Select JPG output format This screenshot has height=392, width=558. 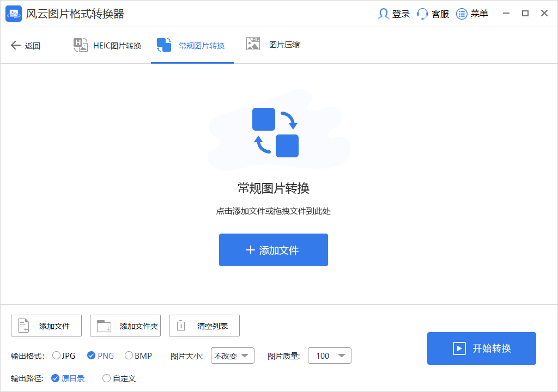(x=56, y=356)
